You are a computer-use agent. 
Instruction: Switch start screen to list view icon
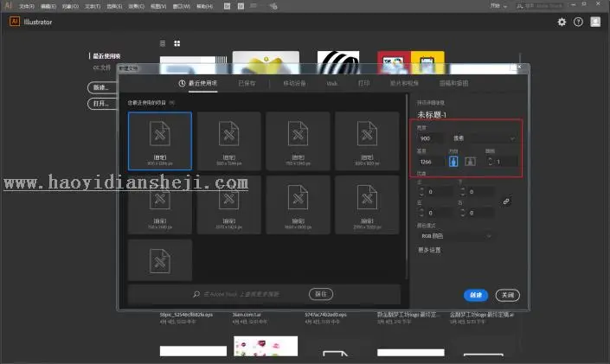click(163, 43)
